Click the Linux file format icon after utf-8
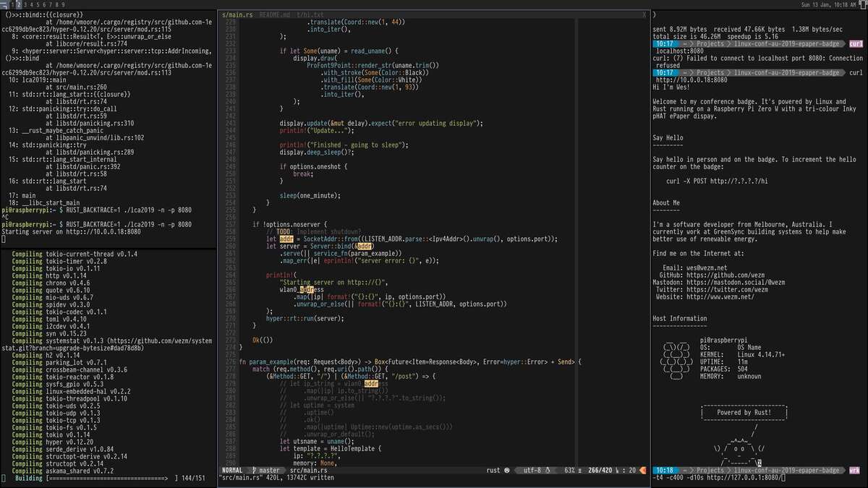Image resolution: width=868 pixels, height=488 pixels. 548,470
